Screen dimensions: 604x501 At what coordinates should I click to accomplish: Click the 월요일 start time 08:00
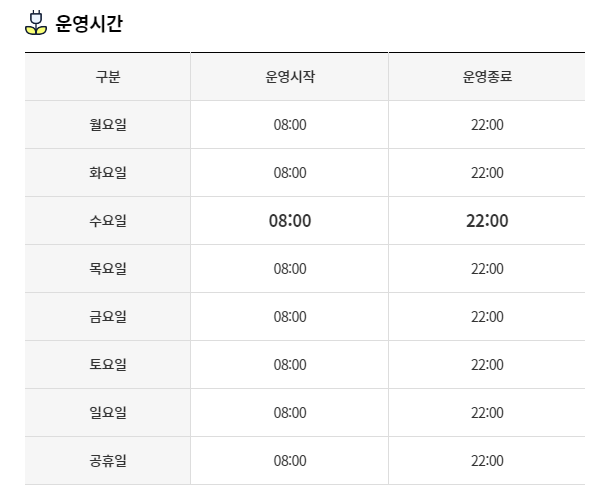pyautogui.click(x=290, y=125)
